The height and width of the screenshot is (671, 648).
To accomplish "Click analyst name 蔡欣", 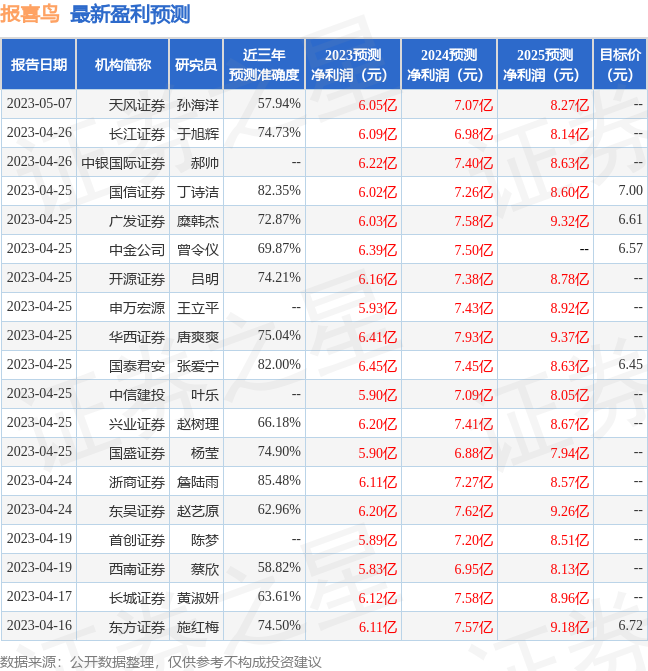I will click(x=205, y=569).
